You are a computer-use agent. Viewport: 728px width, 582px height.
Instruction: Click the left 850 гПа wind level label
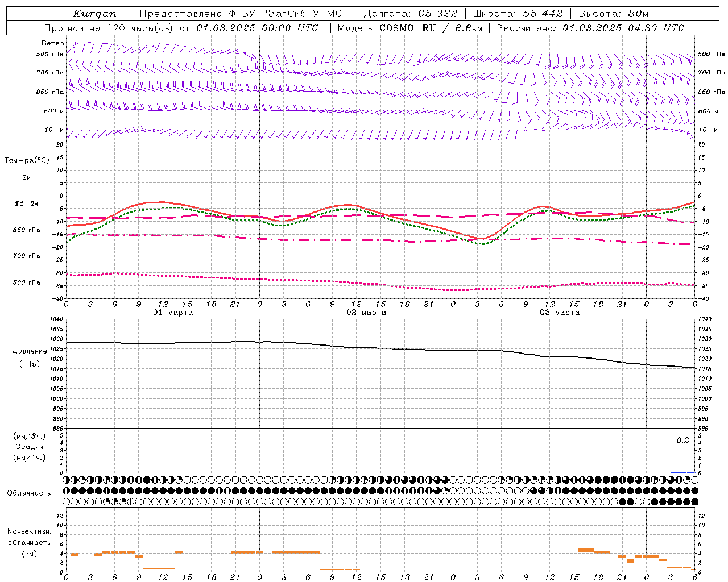51,92
